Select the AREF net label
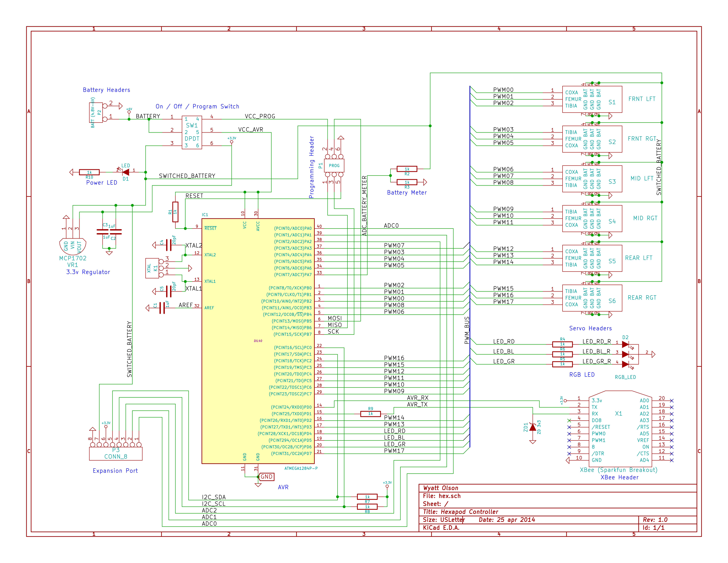The image size is (728, 563). pos(186,305)
